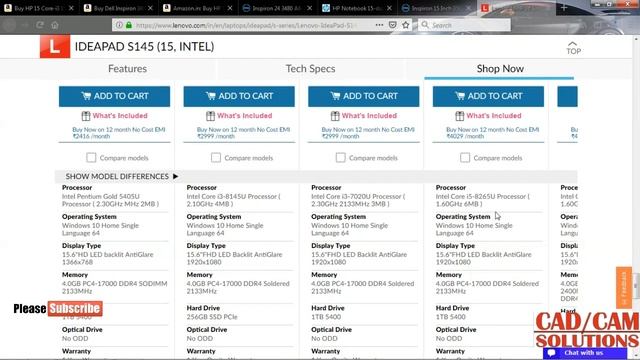Click the browser back arrow

tap(10, 25)
